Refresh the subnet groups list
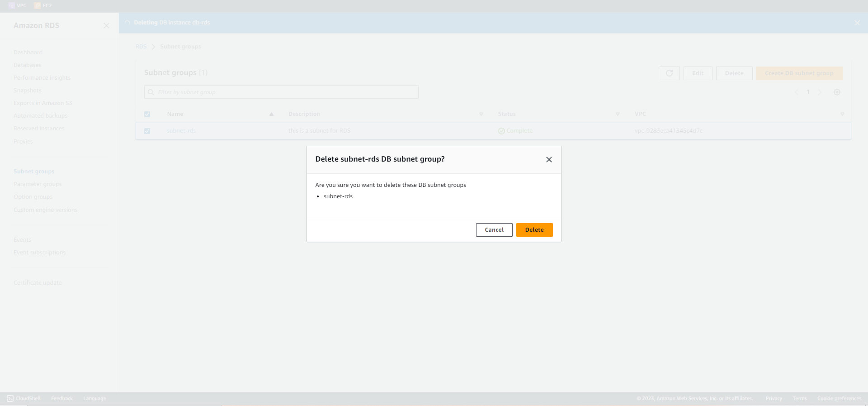868x406 pixels. (669, 73)
